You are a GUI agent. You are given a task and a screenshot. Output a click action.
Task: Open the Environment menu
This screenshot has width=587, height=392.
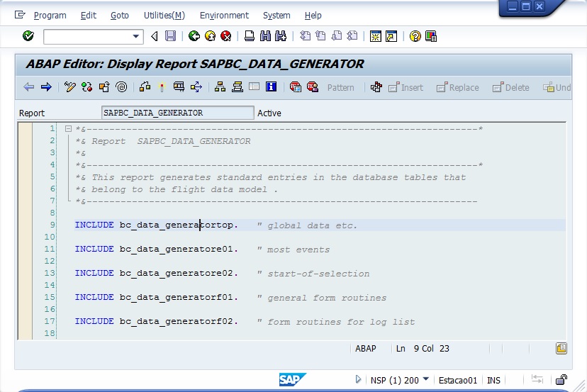coord(224,15)
